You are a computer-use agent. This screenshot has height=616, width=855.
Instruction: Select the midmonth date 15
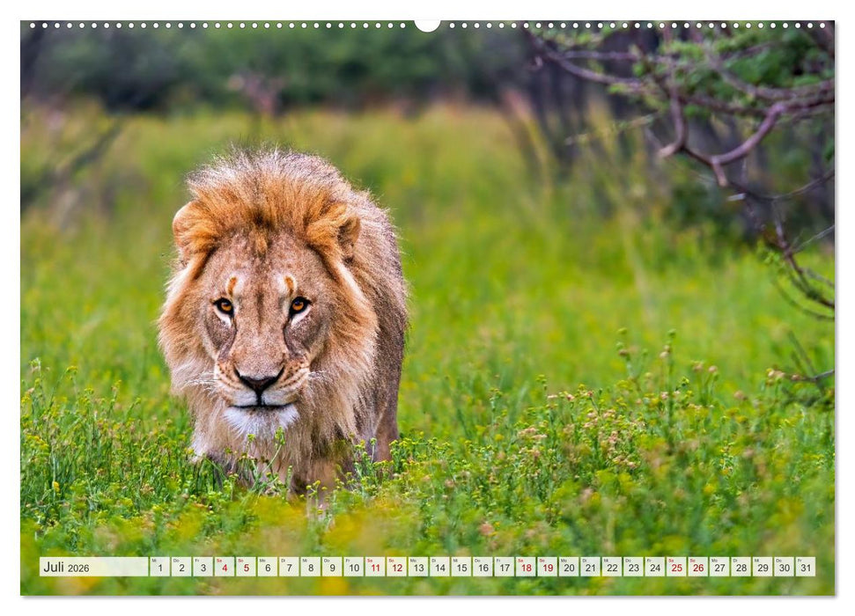click(462, 567)
